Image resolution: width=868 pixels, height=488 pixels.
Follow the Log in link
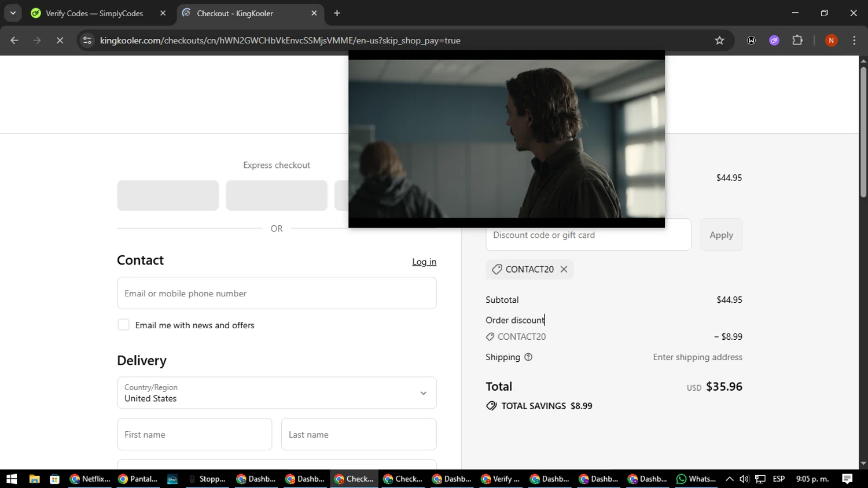424,262
